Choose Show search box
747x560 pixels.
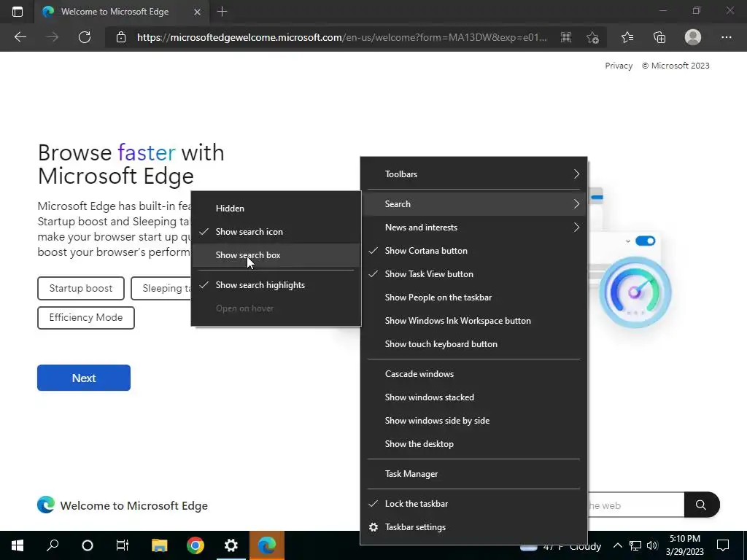pos(276,255)
